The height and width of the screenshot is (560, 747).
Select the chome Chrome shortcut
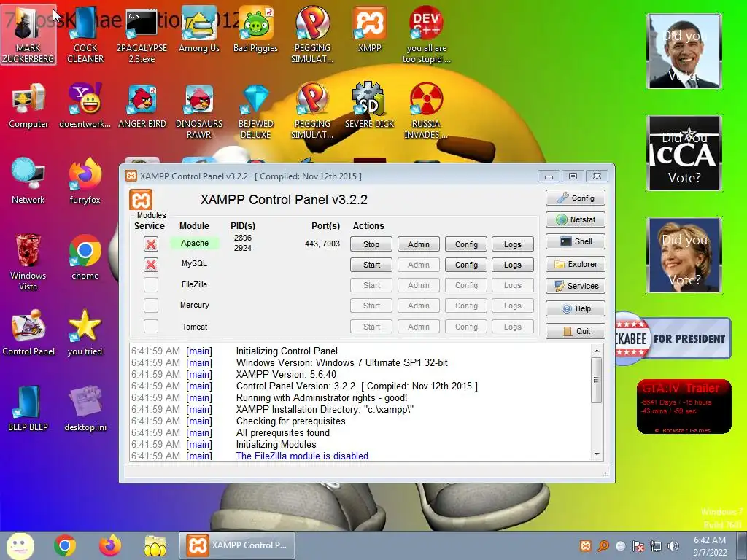point(85,257)
